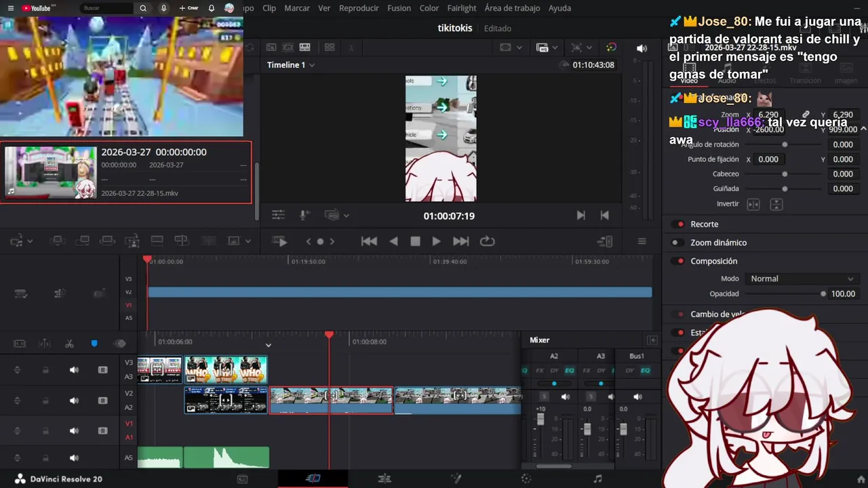Mute the A5 audio track
Image resolution: width=868 pixels, height=488 pixels.
pyautogui.click(x=74, y=458)
